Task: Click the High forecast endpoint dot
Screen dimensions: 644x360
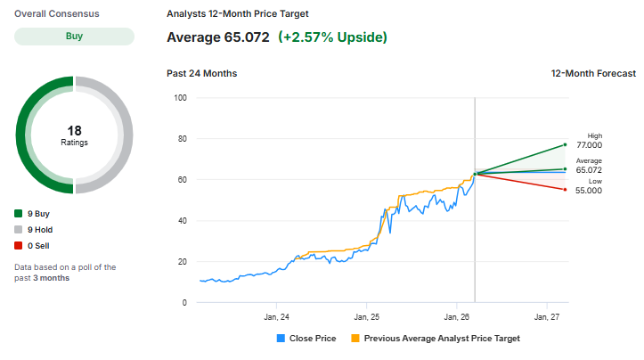Action: click(x=565, y=144)
